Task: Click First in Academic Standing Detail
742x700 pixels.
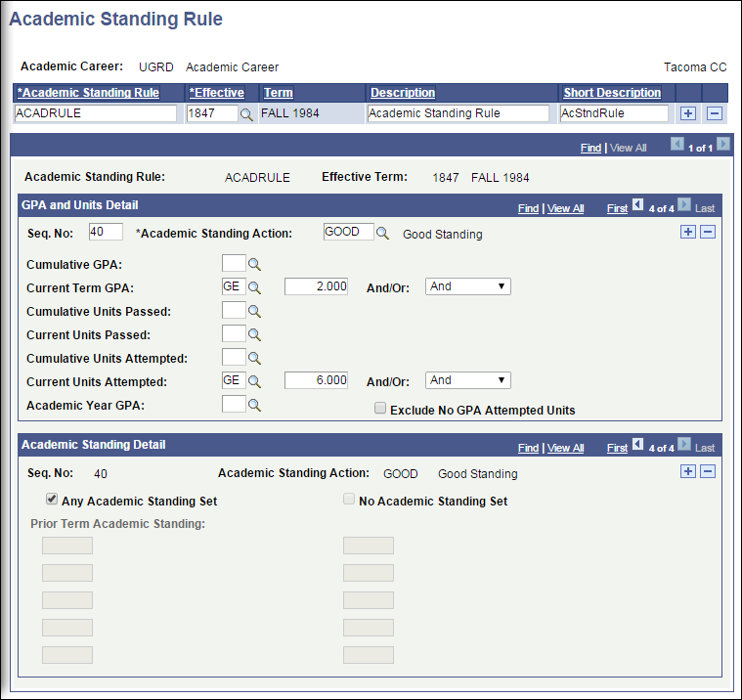Action: tap(617, 448)
